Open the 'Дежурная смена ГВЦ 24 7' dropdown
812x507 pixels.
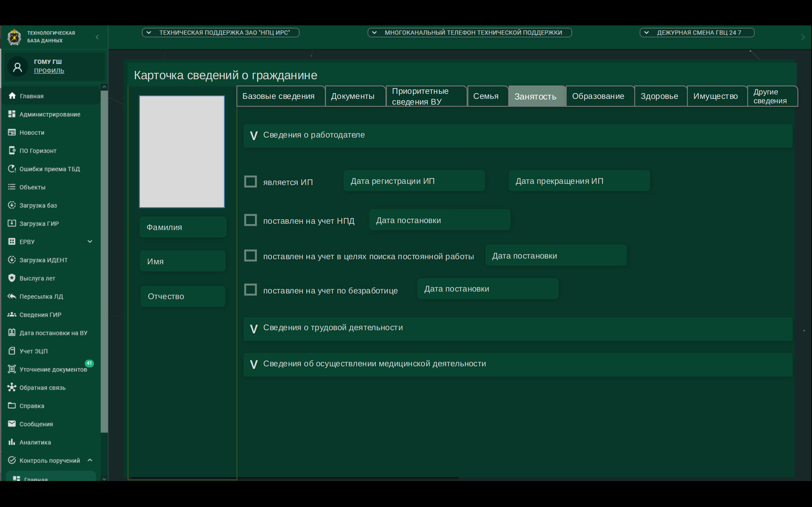[x=697, y=33]
